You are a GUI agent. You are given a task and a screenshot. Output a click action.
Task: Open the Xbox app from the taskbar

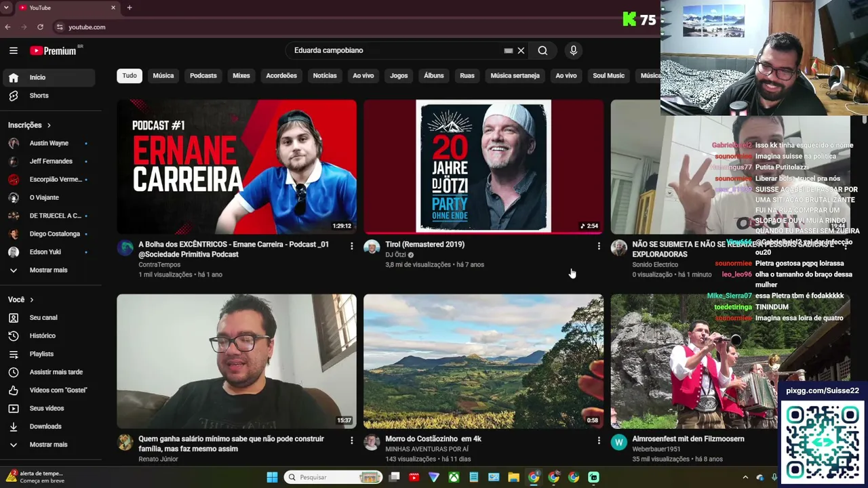[454, 477]
